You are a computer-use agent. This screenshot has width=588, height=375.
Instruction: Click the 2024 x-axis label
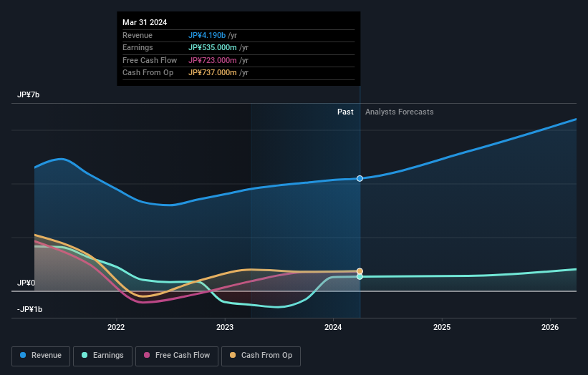click(x=333, y=327)
